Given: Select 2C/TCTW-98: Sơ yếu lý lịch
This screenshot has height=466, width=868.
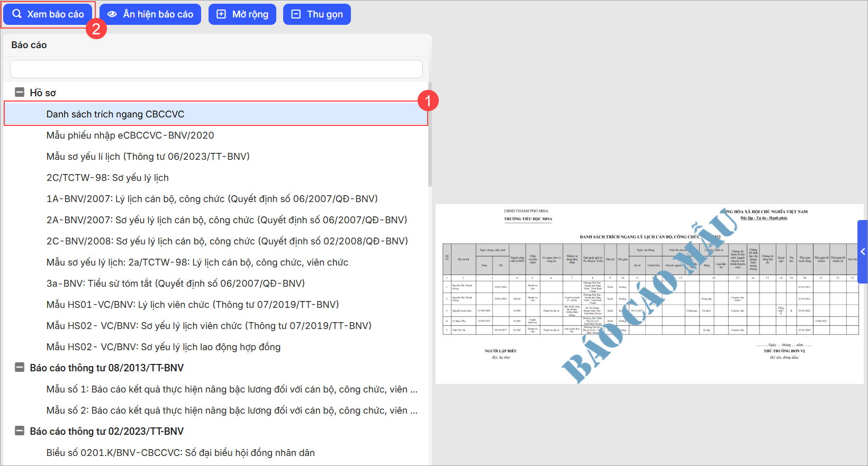Looking at the screenshot, I should pos(107,178).
